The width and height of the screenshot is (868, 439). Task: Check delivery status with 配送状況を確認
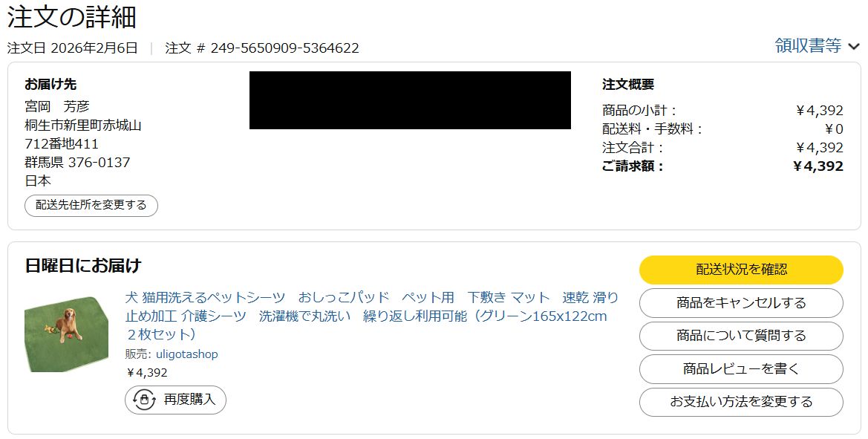[x=741, y=270]
